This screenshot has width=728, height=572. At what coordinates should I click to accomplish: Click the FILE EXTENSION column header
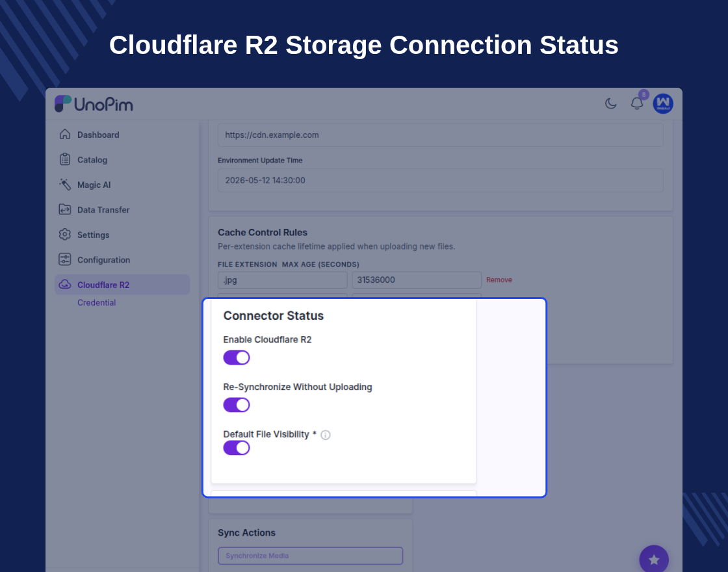click(248, 264)
